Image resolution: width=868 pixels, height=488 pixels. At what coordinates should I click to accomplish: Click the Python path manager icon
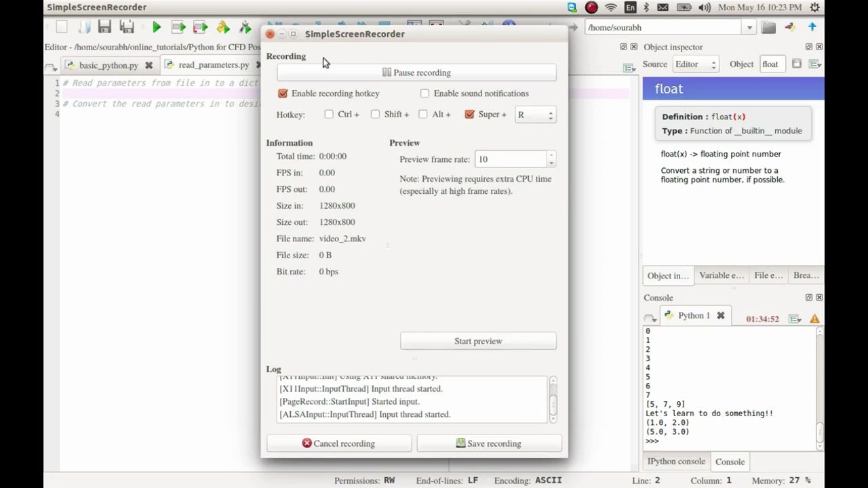tap(790, 27)
